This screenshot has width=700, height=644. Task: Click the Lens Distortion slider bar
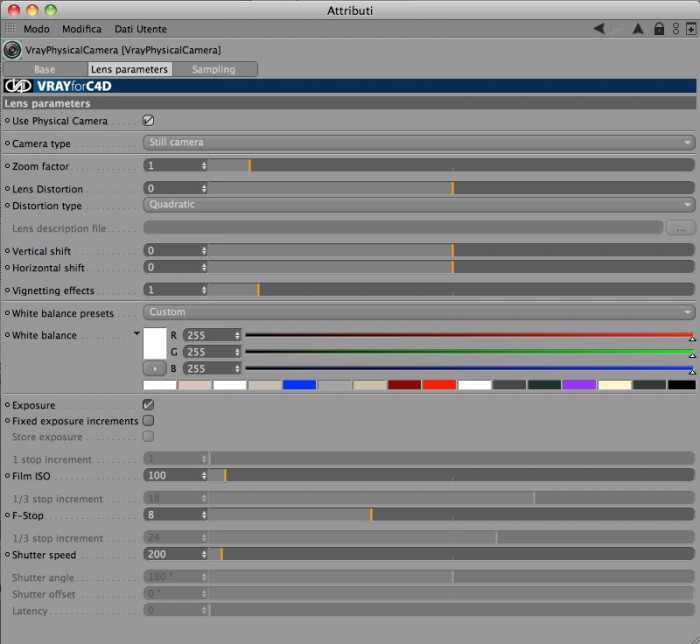click(451, 188)
